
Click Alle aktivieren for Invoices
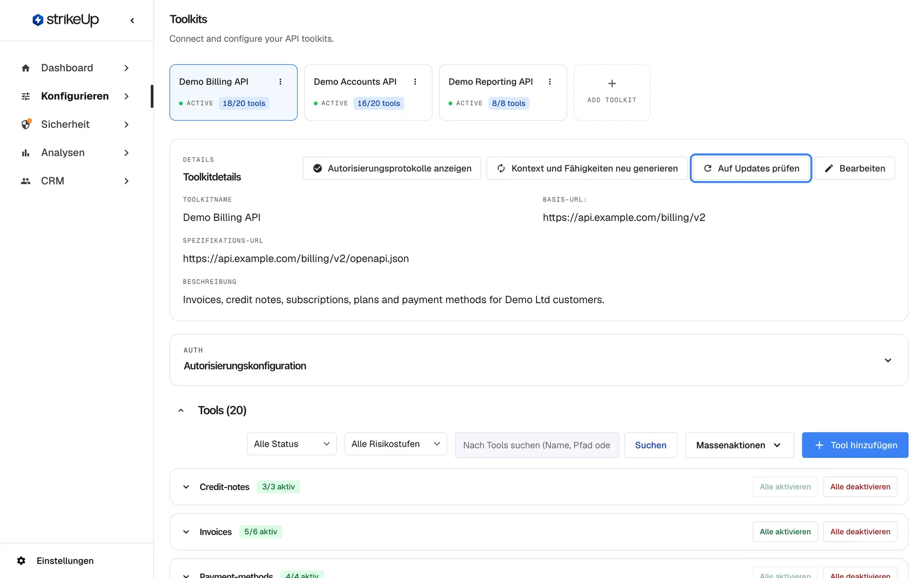785,532
